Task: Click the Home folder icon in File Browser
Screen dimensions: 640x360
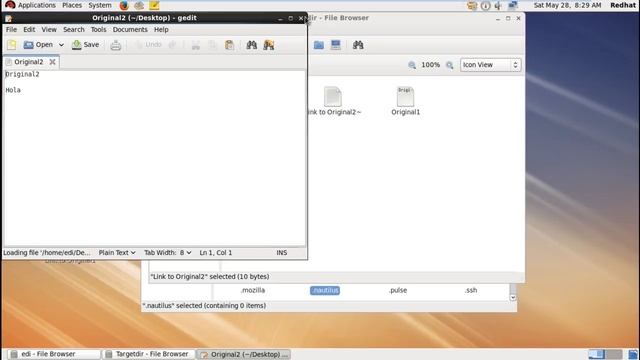Action: (319, 45)
